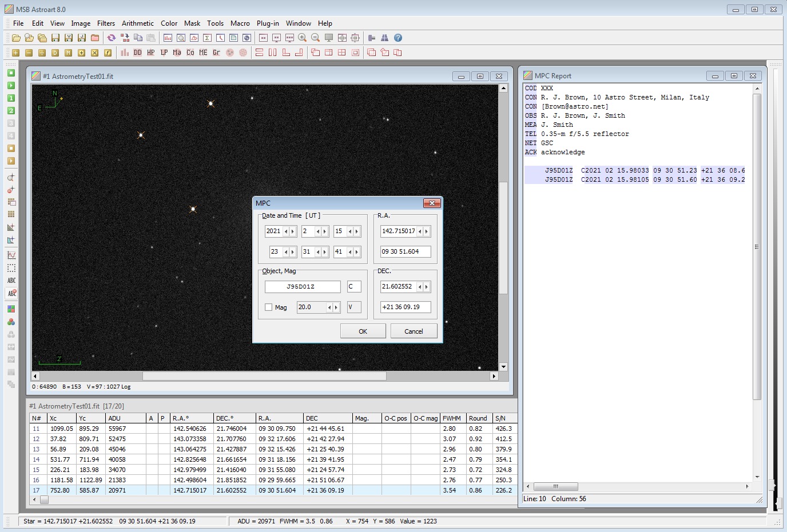Enable the Mag checkbox in MPC dialog
Viewport: 787px width, 532px height.
(x=268, y=307)
